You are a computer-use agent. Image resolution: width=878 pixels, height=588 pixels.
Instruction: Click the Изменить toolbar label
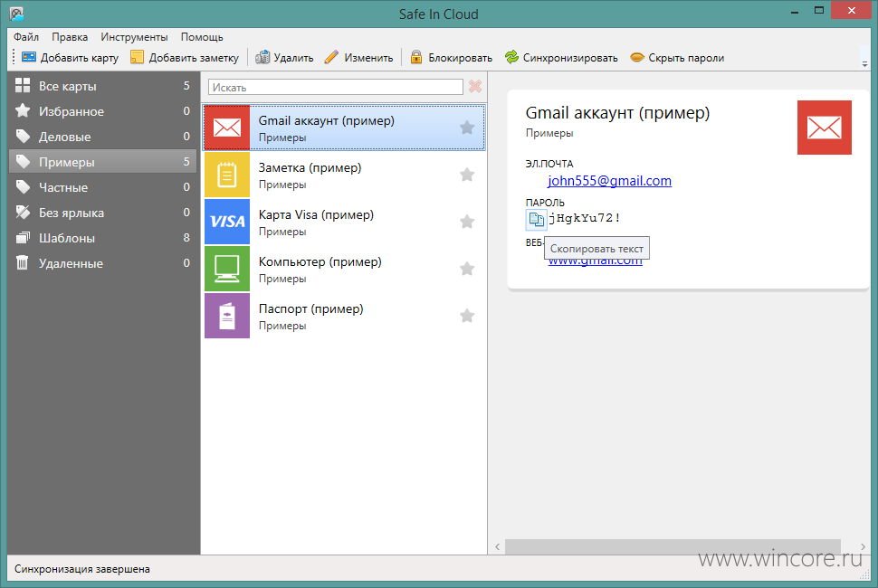click(x=368, y=58)
